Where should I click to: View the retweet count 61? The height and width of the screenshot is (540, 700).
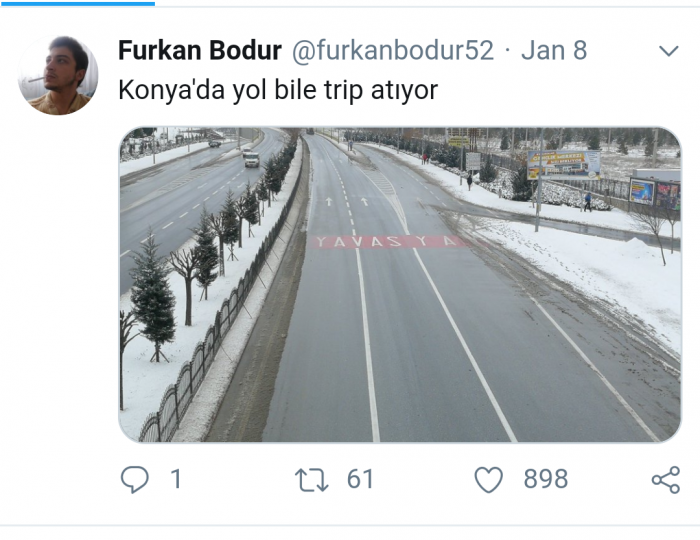tap(360, 479)
